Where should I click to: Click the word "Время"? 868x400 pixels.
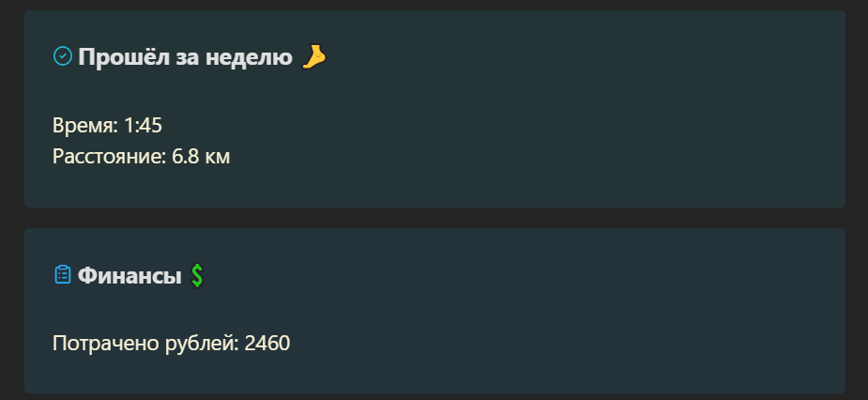click(x=83, y=125)
